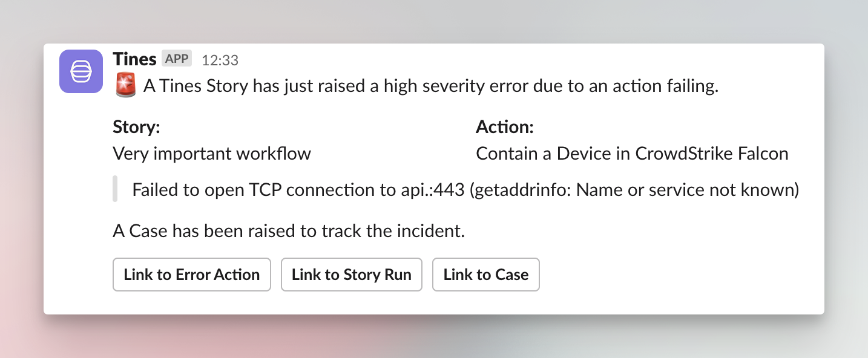
Task: Click the getaddrinfo error detail text
Action: click(x=634, y=190)
